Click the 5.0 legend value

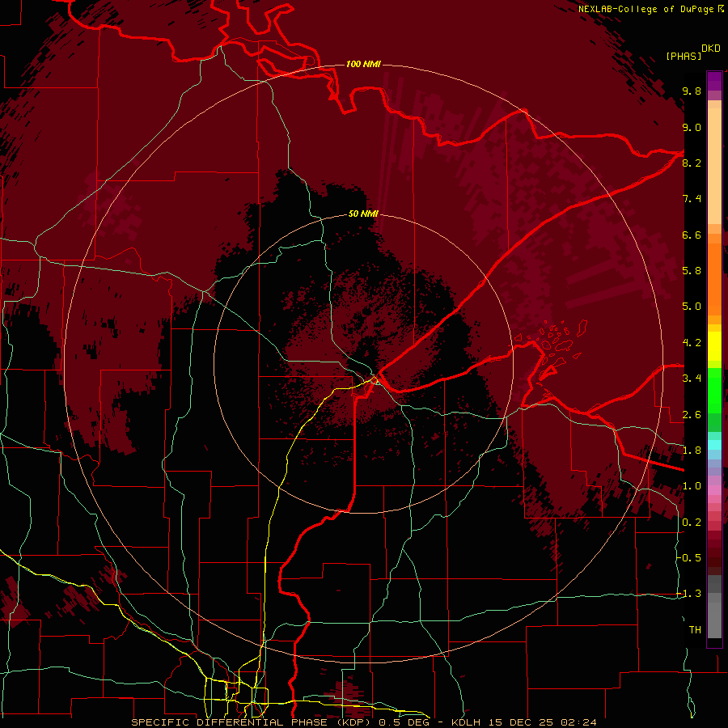(x=692, y=307)
